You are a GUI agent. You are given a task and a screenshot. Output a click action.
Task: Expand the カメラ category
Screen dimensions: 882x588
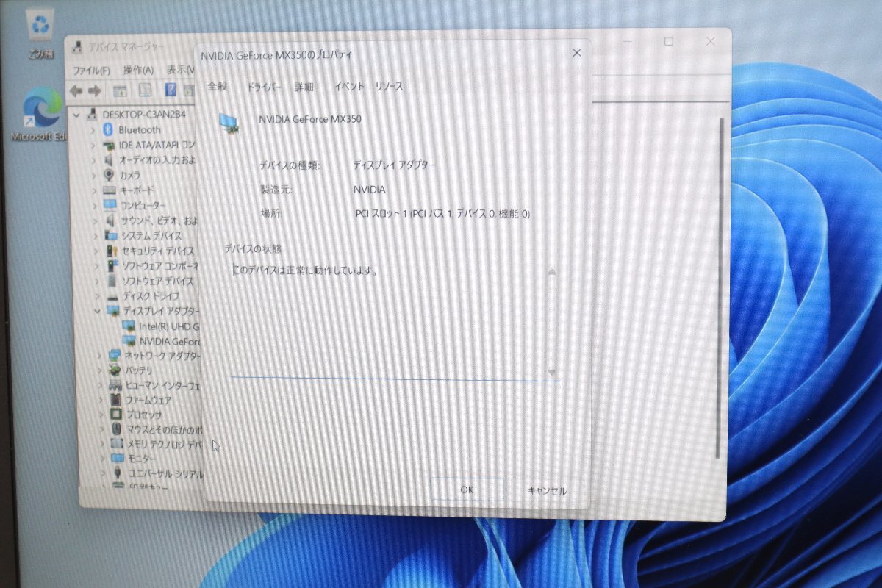(x=93, y=175)
